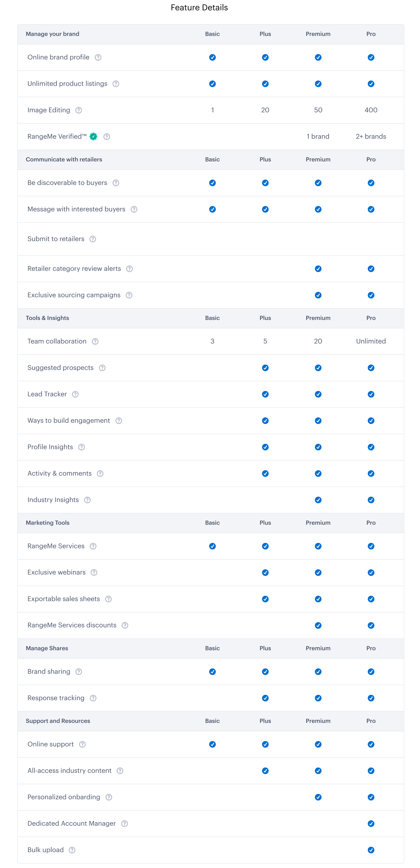Click help icon next to Online brand profile
The image size is (420, 868).
point(98,57)
